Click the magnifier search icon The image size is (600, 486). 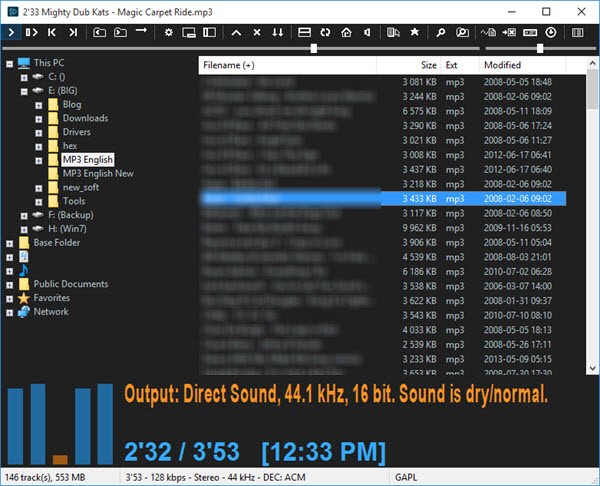(x=440, y=33)
